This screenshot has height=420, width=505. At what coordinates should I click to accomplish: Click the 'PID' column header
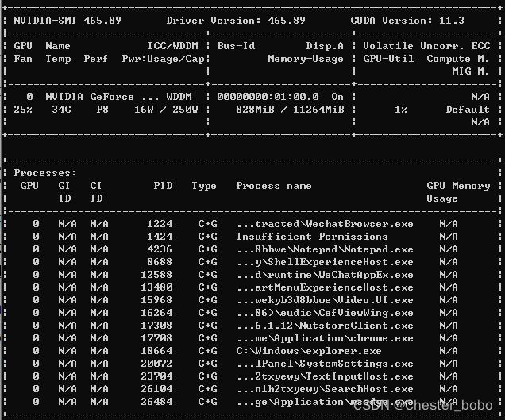(163, 186)
